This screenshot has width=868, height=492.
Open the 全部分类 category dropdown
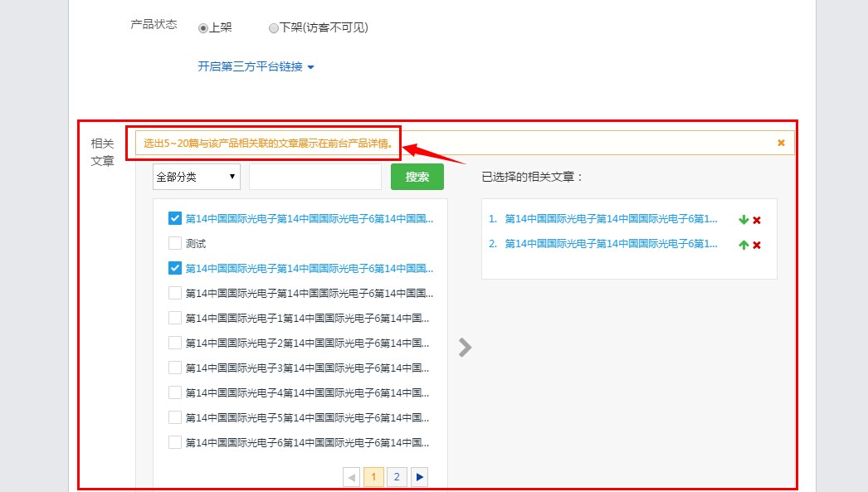pyautogui.click(x=196, y=177)
